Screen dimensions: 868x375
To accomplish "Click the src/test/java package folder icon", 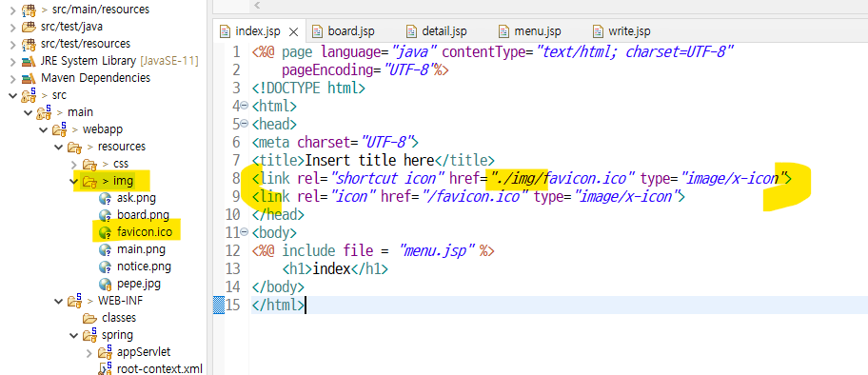I will (x=29, y=27).
